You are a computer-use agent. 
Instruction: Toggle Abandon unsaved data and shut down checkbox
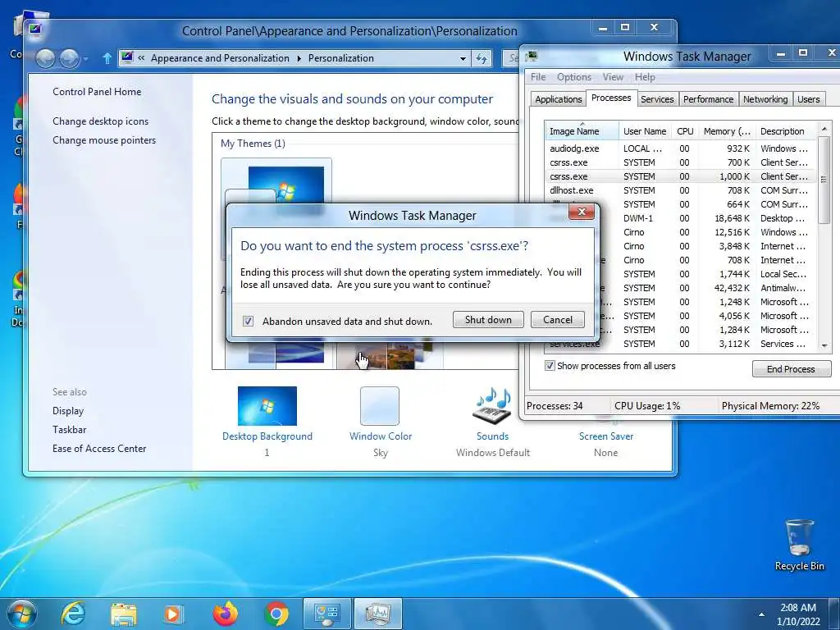click(x=248, y=321)
